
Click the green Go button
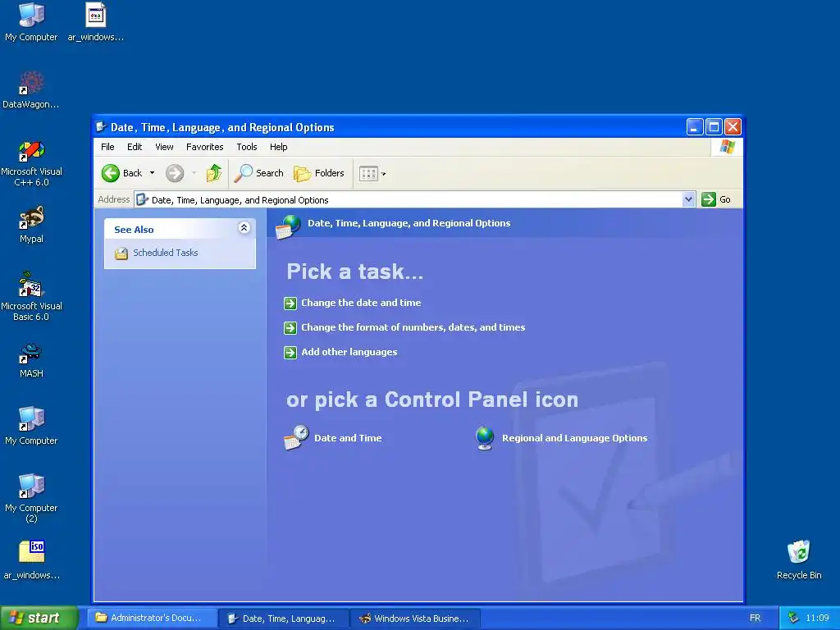point(716,199)
